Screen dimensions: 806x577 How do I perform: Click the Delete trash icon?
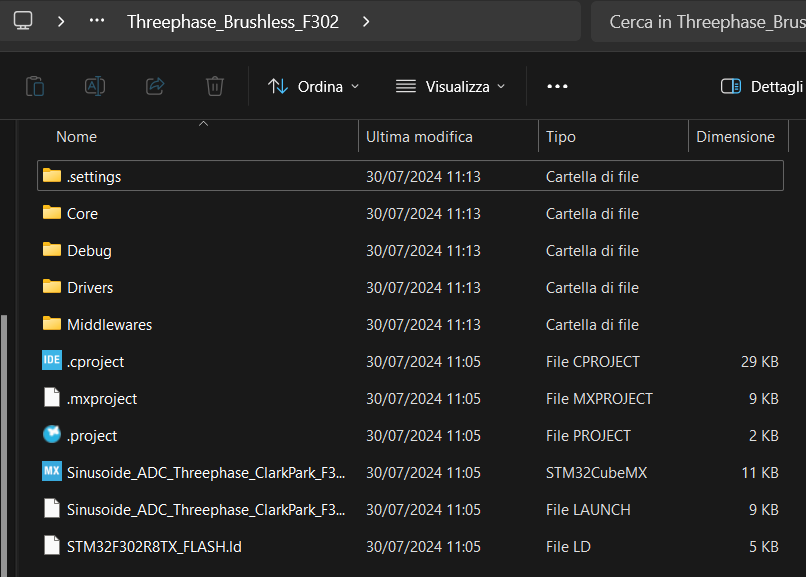tap(215, 86)
